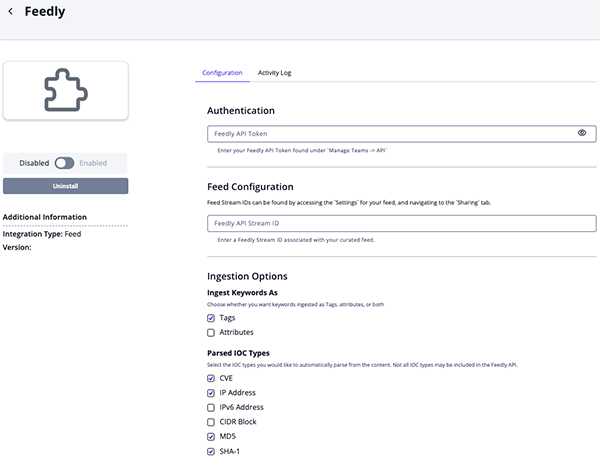Toggle the Disabled/Enabled switch
This screenshot has width=600, height=458.
pos(64,163)
